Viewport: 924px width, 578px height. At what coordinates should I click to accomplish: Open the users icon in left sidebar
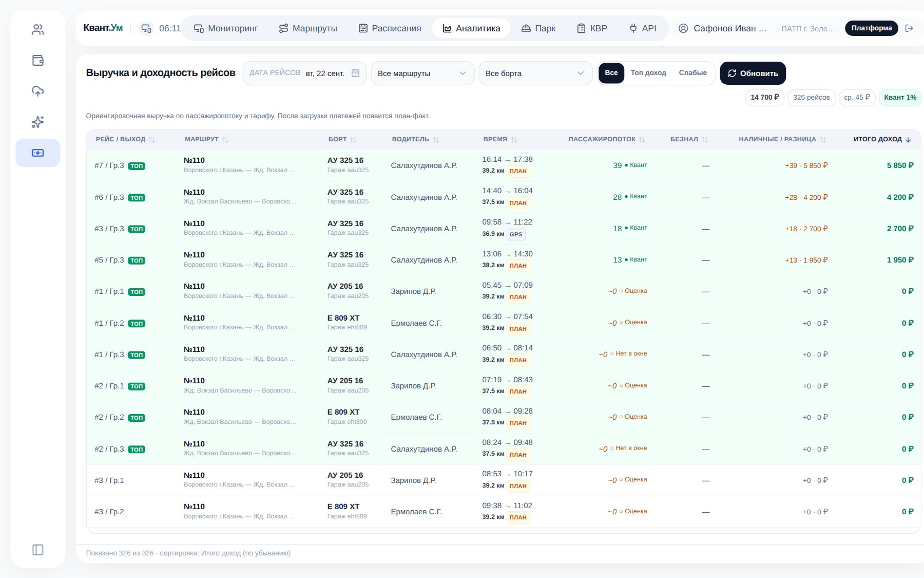point(38,30)
